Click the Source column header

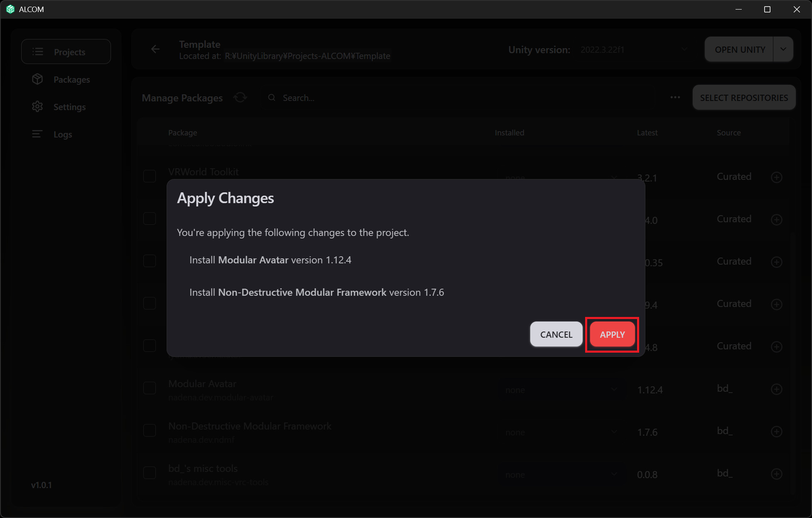(728, 133)
